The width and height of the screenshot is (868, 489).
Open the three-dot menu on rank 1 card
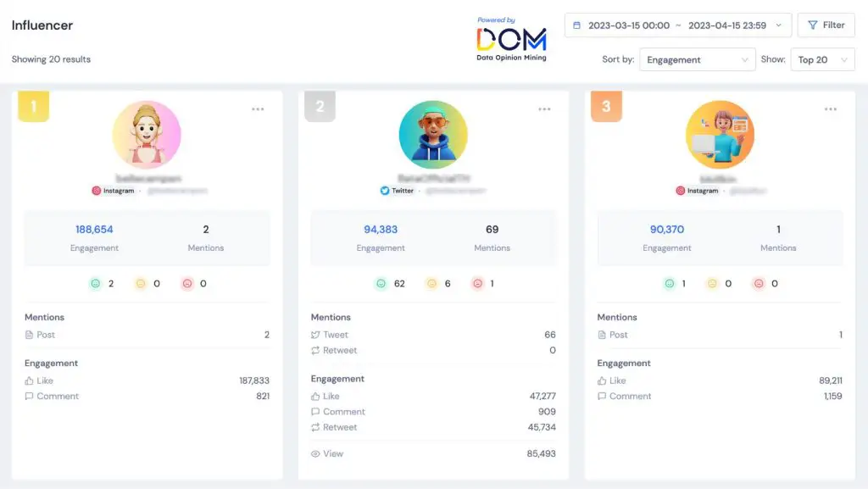[x=258, y=109]
